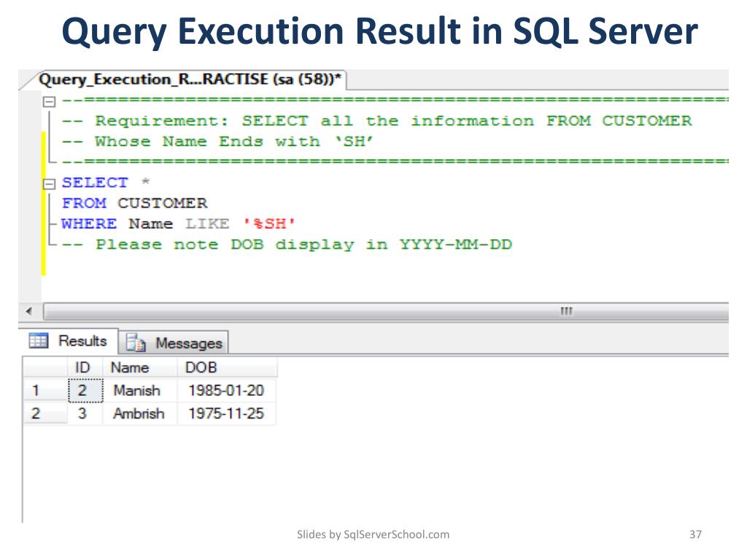The height and width of the screenshot is (560, 747).
Task: Click the LIKE operator in the query
Action: point(207,224)
